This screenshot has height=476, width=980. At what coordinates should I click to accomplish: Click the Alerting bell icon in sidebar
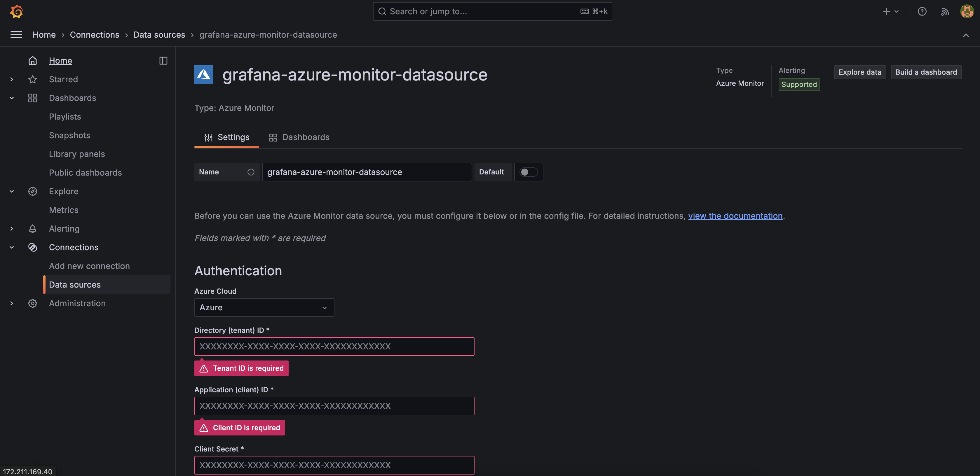point(33,228)
